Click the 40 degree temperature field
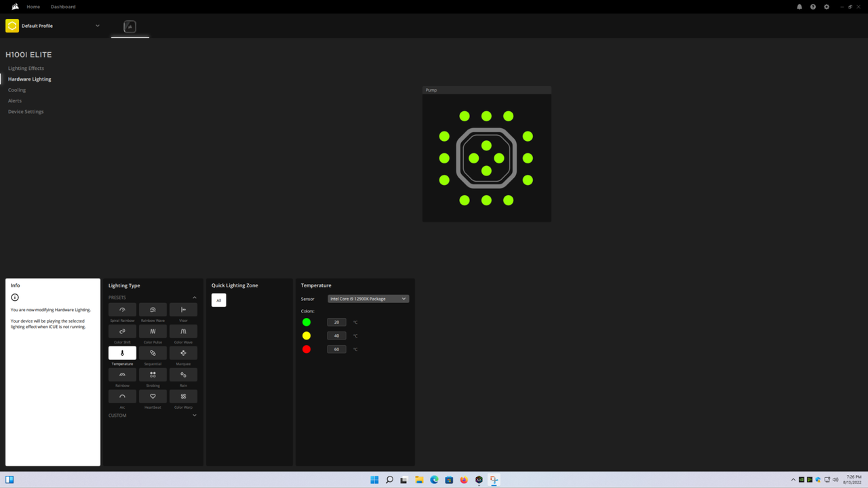This screenshot has height=488, width=868. pos(336,335)
